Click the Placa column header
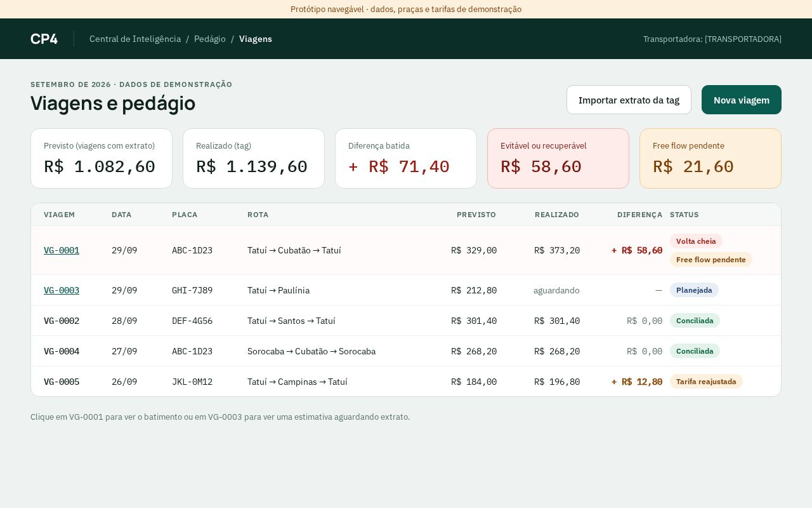This screenshot has width=812, height=508. [185, 215]
